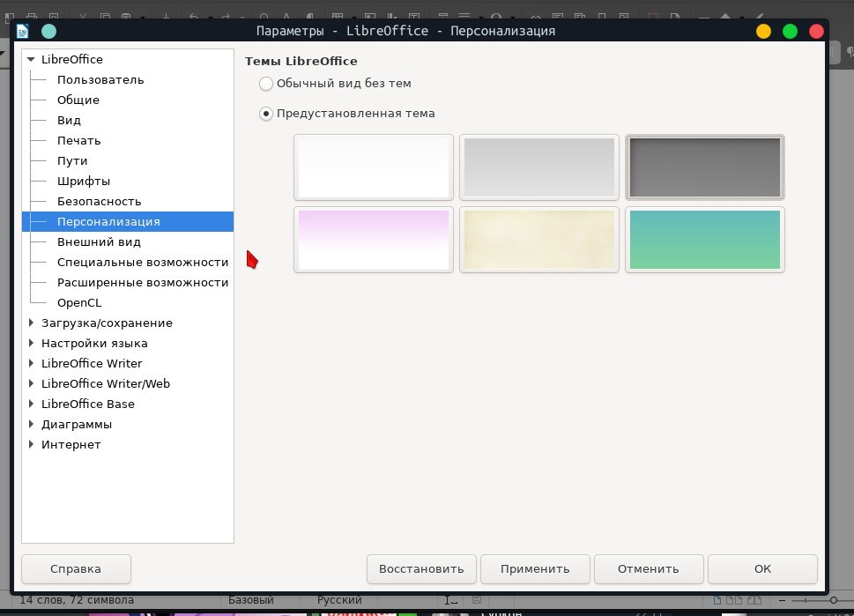Click the 'Восстановить' button
The height and width of the screenshot is (616, 854).
(x=421, y=568)
